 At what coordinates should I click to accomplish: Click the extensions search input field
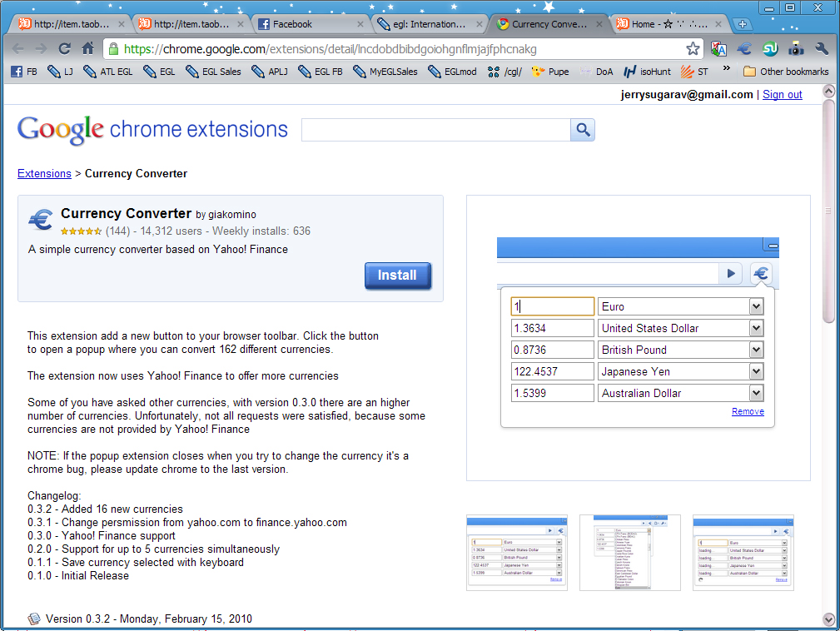pyautogui.click(x=436, y=130)
